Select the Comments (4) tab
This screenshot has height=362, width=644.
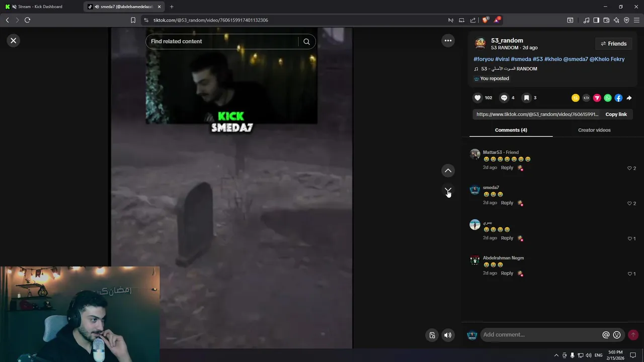pos(511,130)
